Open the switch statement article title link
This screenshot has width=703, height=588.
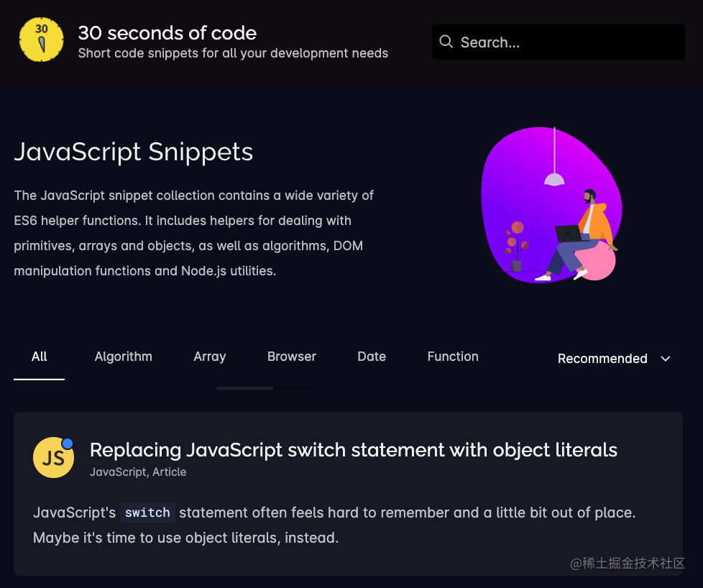pos(353,450)
